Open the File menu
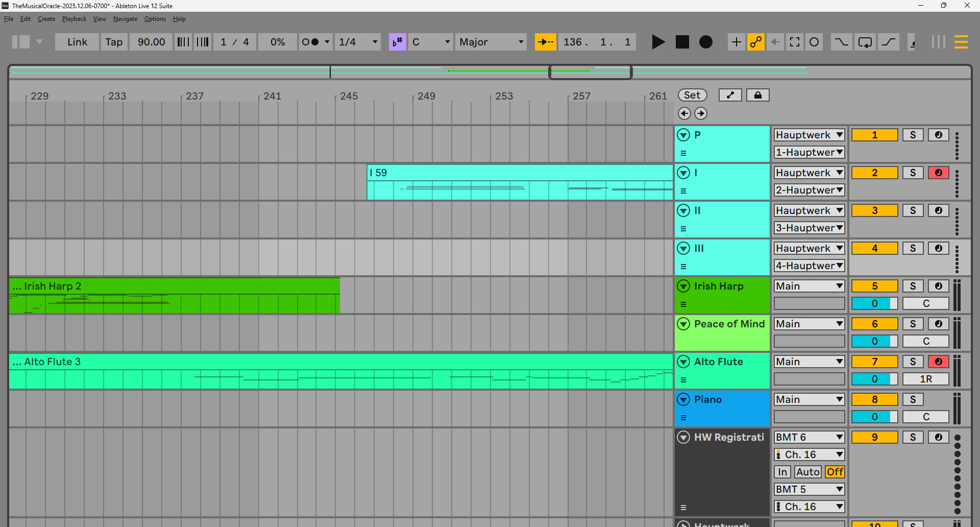The width and height of the screenshot is (980, 527). [9, 19]
